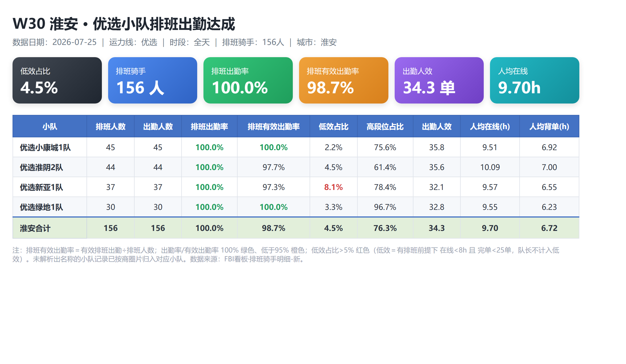
Task: Select 优选淮阴2队 排班出勤率 value 100.0%
Action: pos(209,167)
